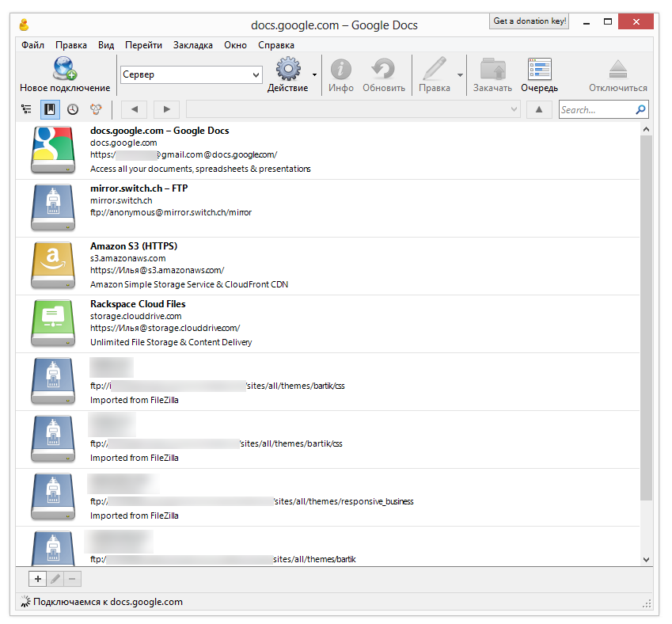672x624 pixels.
Task: Select the Rackspace Cloud Files bookmark
Action: pos(328,324)
